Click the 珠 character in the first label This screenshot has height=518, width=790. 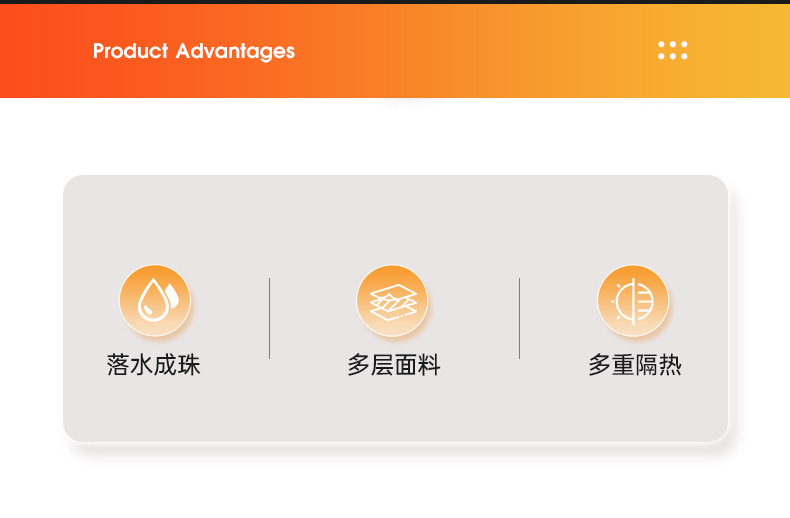189,364
